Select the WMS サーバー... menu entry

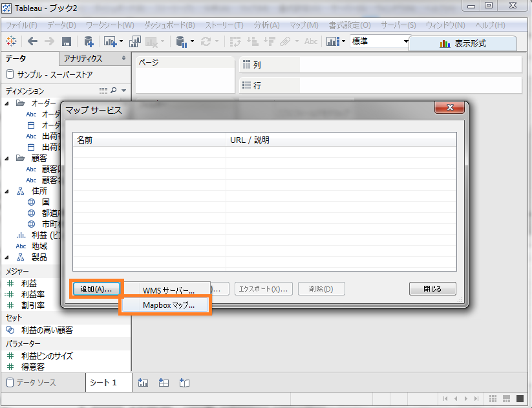tap(168, 290)
